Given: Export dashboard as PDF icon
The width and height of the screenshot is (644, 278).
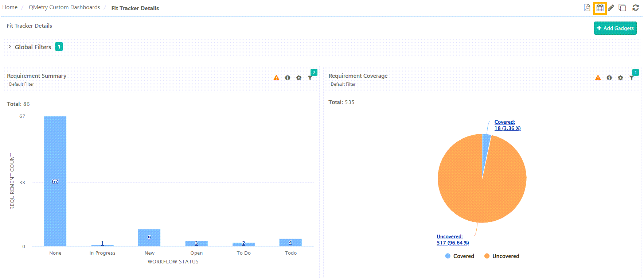Looking at the screenshot, I should 587,8.
